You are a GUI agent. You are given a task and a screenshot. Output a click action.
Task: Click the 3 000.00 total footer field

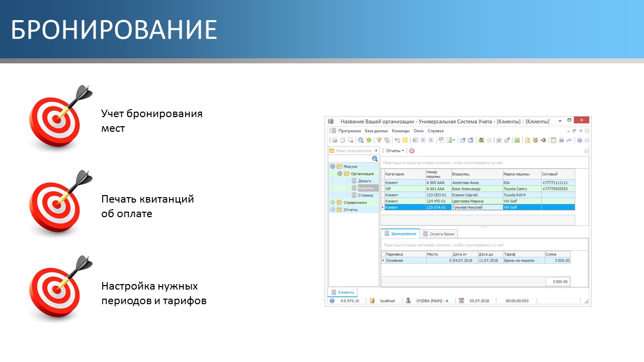tap(558, 282)
